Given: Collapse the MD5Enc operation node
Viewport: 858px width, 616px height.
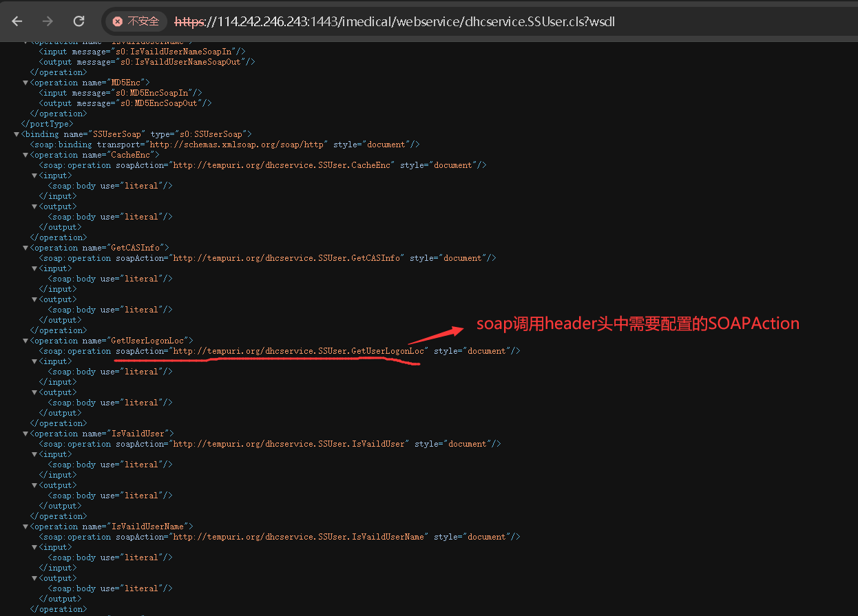Looking at the screenshot, I should coord(25,83).
